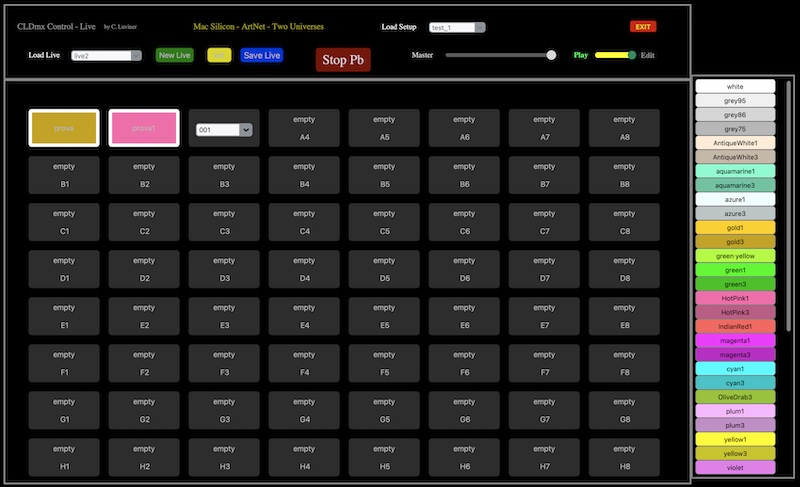Screen dimensions: 800x487
Task: Choose empty cue pad D2
Action: point(144,269)
